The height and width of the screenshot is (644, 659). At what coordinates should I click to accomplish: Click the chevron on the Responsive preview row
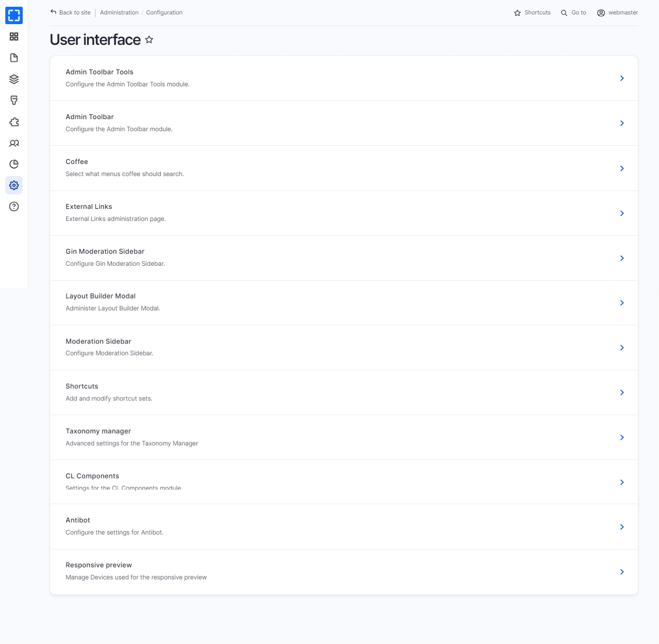coord(622,572)
